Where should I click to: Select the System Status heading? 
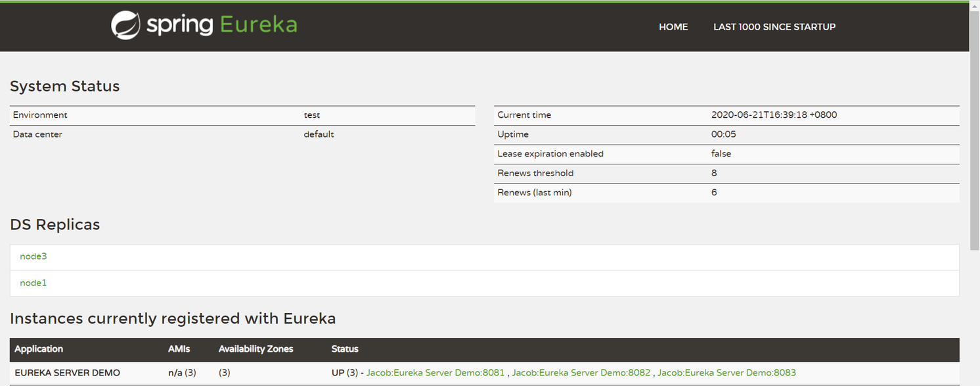point(65,86)
